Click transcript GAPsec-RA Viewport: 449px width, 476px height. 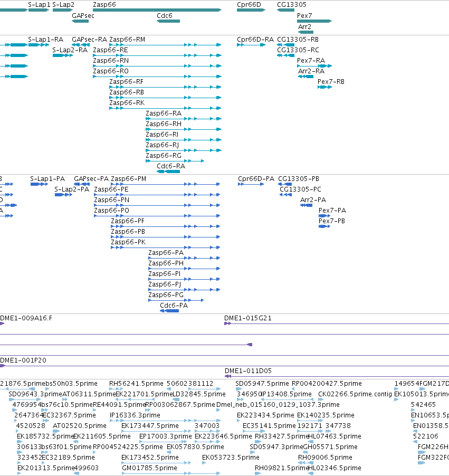tap(89, 40)
